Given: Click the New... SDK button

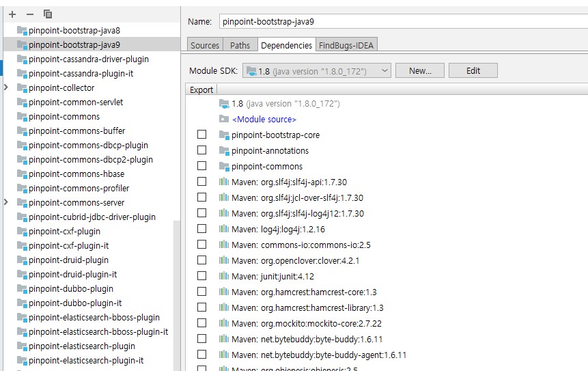Looking at the screenshot, I should point(420,70).
